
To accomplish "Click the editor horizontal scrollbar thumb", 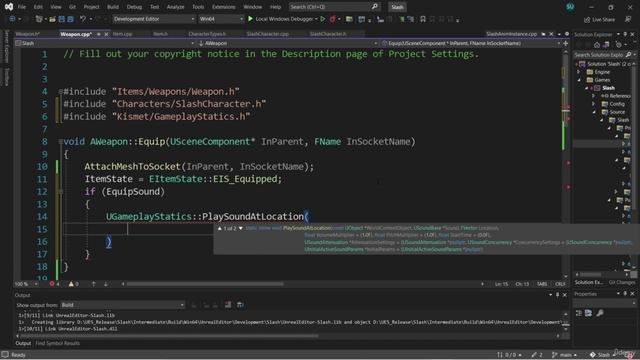I will [x=205, y=284].
